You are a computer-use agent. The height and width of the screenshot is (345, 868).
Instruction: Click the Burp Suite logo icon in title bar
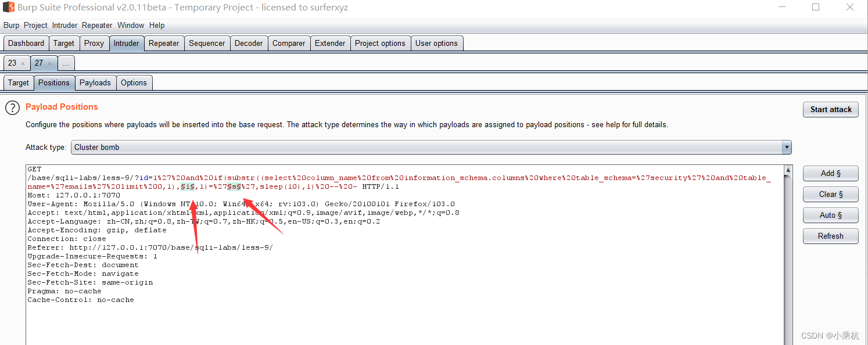(x=8, y=8)
